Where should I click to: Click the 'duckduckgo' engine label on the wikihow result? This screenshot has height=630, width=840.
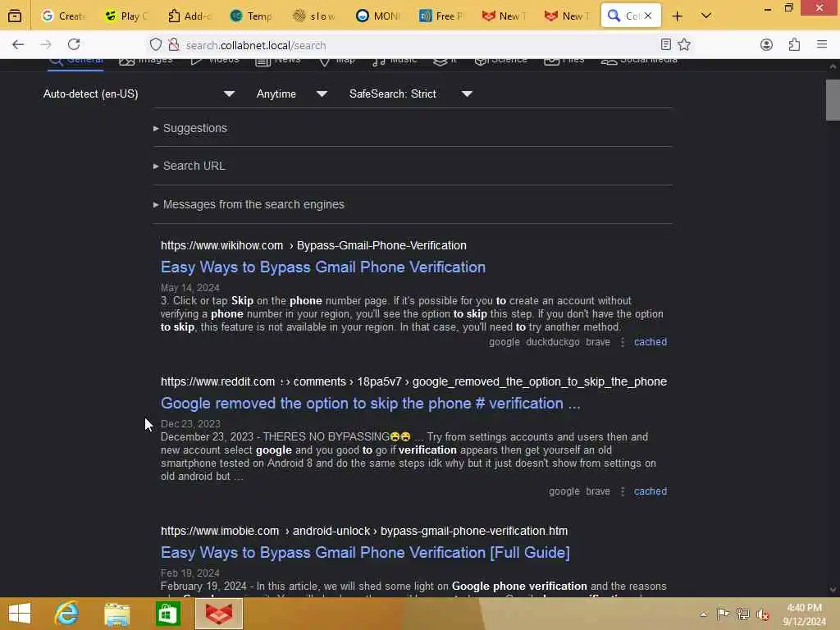(552, 342)
